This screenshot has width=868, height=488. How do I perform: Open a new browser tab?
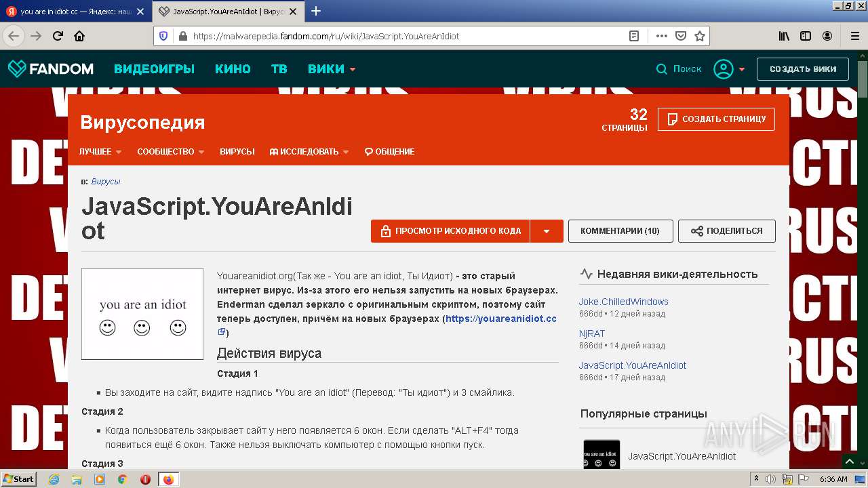tap(316, 11)
